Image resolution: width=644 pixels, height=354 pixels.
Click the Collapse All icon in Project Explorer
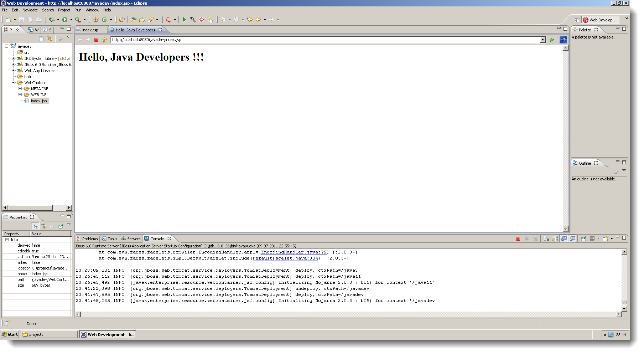pyautogui.click(x=41, y=39)
